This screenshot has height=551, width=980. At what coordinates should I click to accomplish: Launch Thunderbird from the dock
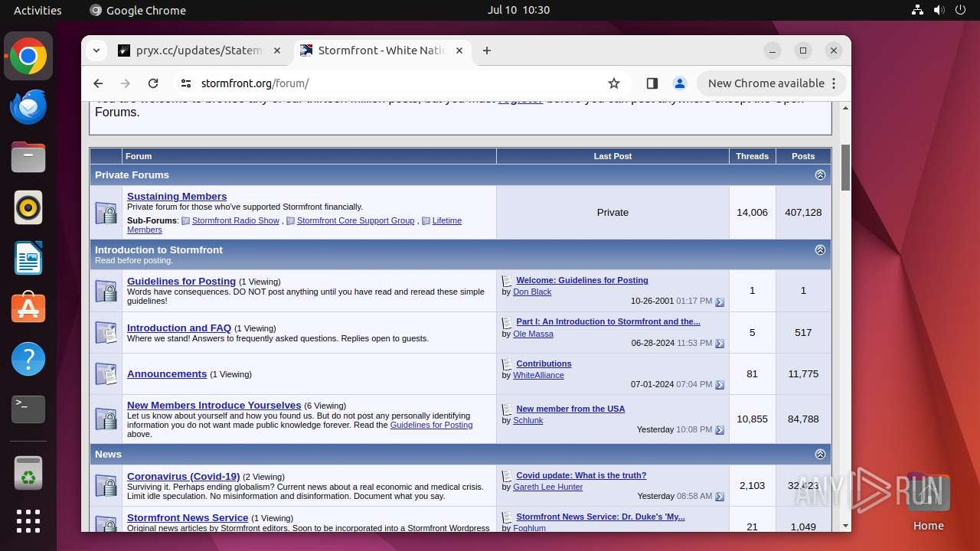coord(28,107)
